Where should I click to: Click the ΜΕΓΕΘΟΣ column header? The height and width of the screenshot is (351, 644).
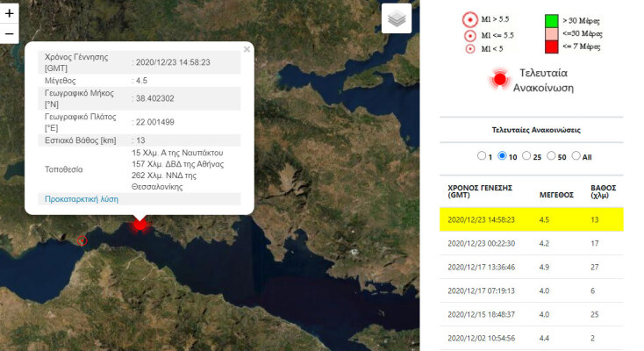point(558,188)
